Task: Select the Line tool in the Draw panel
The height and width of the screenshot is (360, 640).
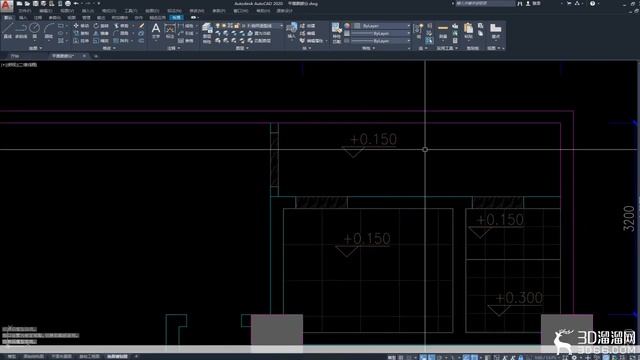Action: pos(8,30)
